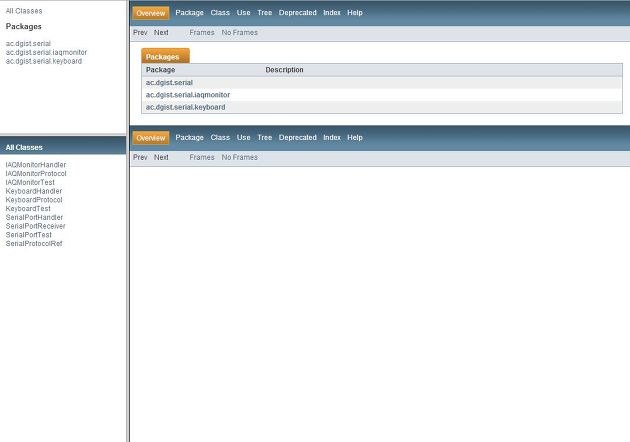Open the SerialPortHandler class
630x442 pixels.
(35, 217)
